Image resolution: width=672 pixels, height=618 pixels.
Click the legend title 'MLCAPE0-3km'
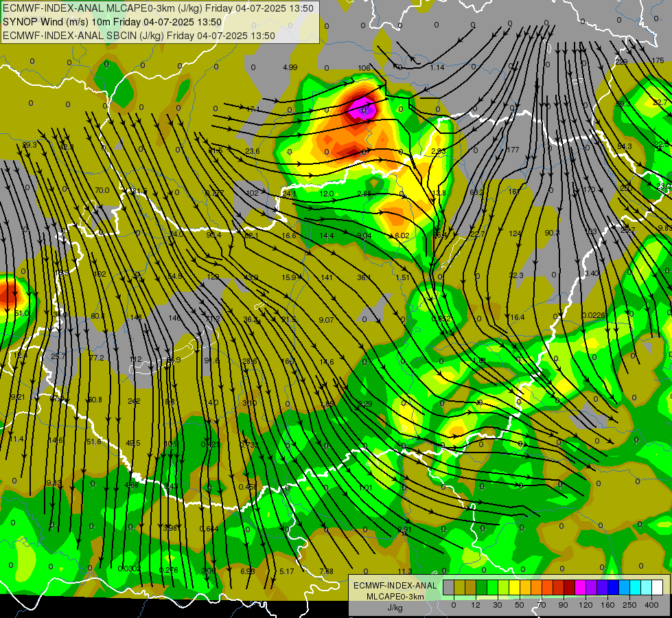[x=395, y=597]
